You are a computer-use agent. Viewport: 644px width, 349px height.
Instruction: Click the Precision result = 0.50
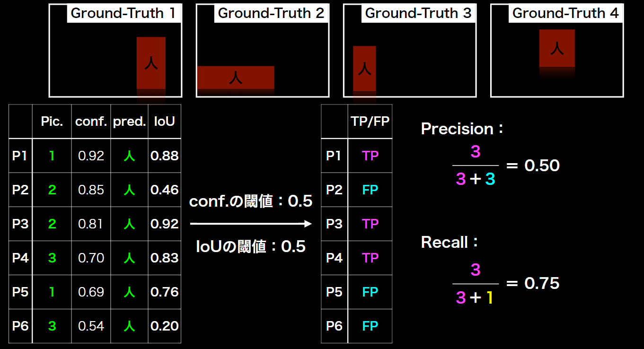[533, 166]
